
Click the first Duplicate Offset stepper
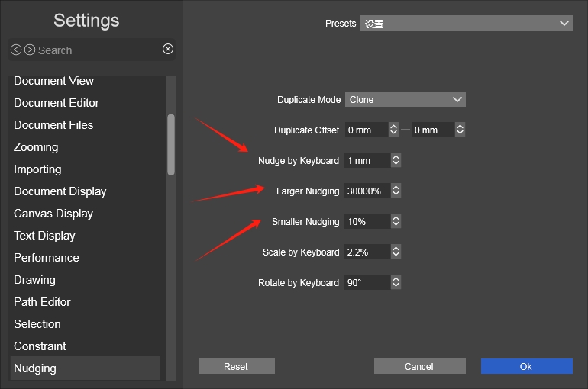pyautogui.click(x=393, y=130)
